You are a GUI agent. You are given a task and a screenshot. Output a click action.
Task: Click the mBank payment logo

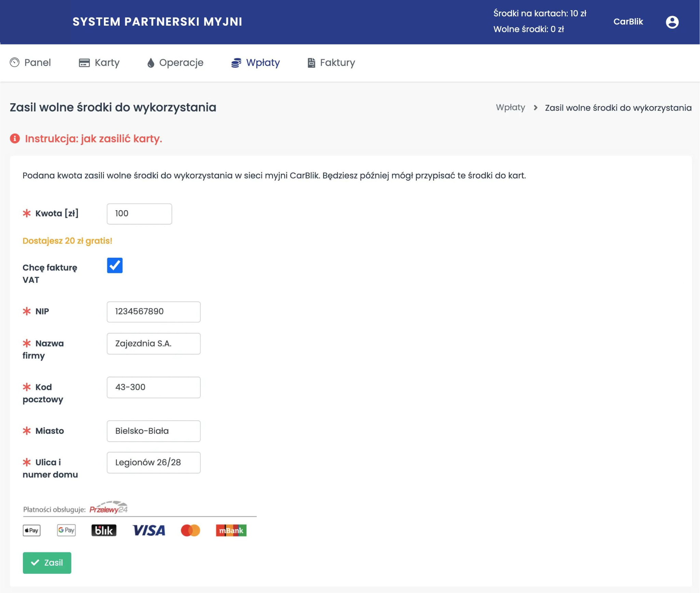tap(231, 530)
